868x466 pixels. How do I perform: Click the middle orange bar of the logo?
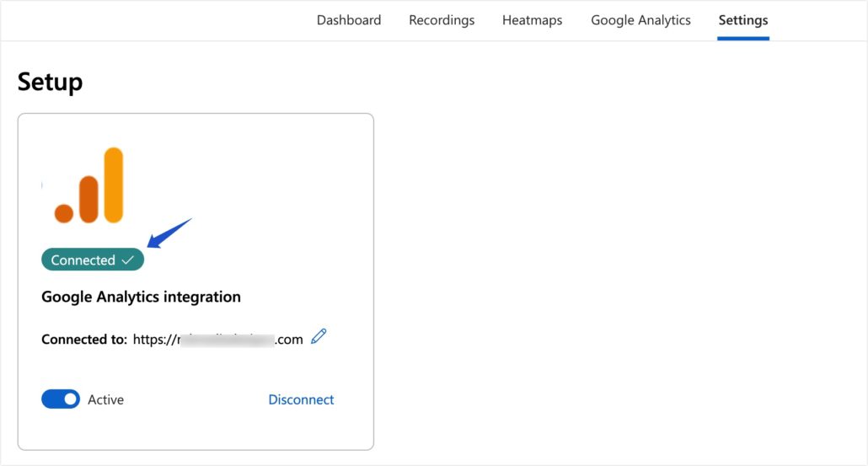pos(88,199)
